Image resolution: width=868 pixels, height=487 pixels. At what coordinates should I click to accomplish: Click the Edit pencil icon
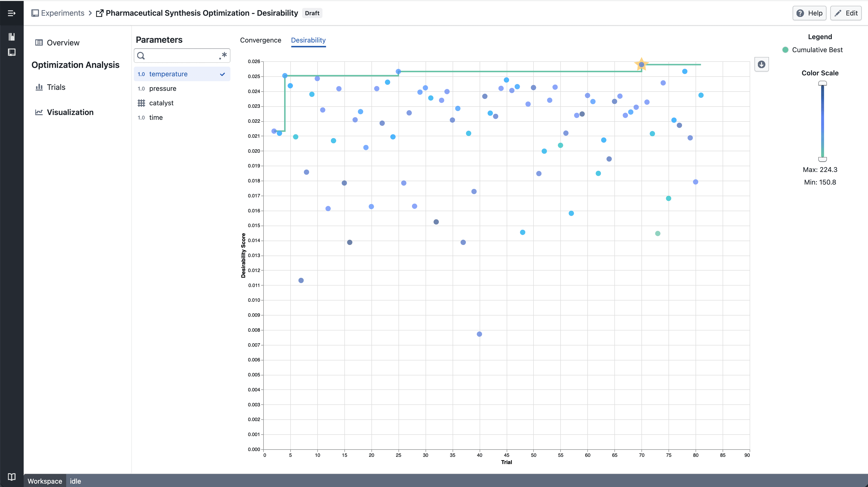pos(838,13)
